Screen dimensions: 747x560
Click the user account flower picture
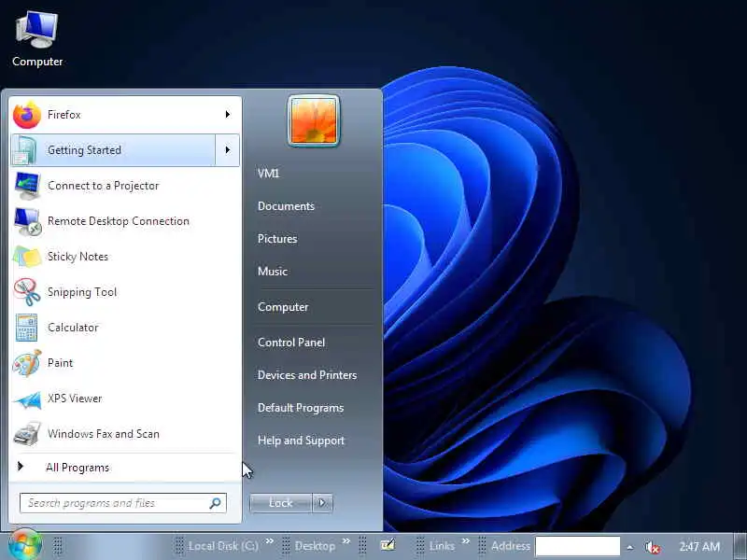(314, 120)
